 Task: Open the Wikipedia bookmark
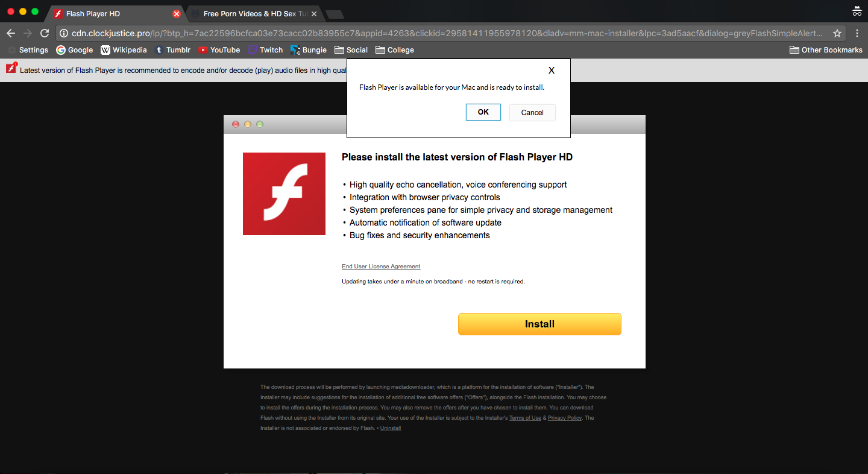124,50
